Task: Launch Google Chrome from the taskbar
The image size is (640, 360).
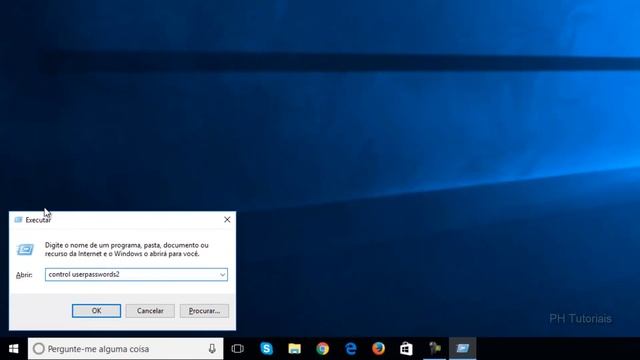Action: click(322, 349)
